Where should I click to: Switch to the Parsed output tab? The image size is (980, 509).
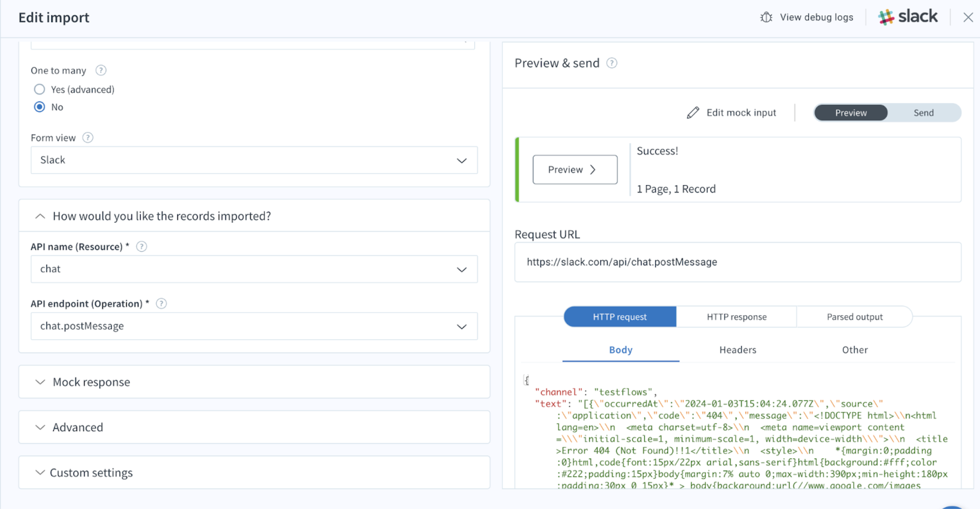854,317
